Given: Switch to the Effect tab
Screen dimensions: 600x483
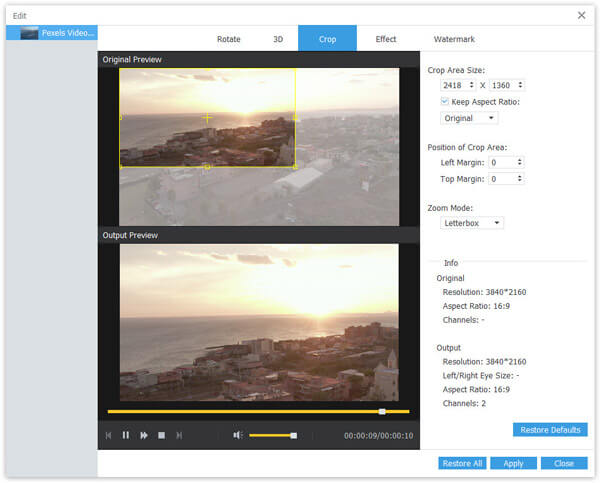Looking at the screenshot, I should [385, 39].
